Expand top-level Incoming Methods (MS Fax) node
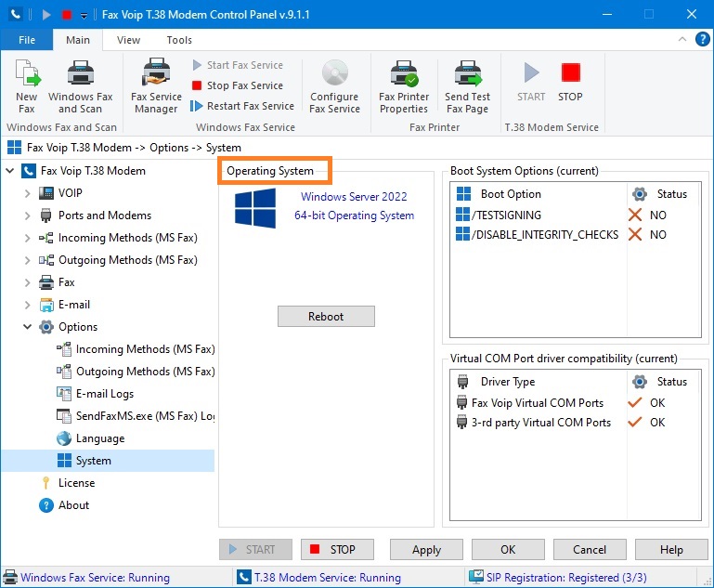The image size is (714, 588). point(27,238)
